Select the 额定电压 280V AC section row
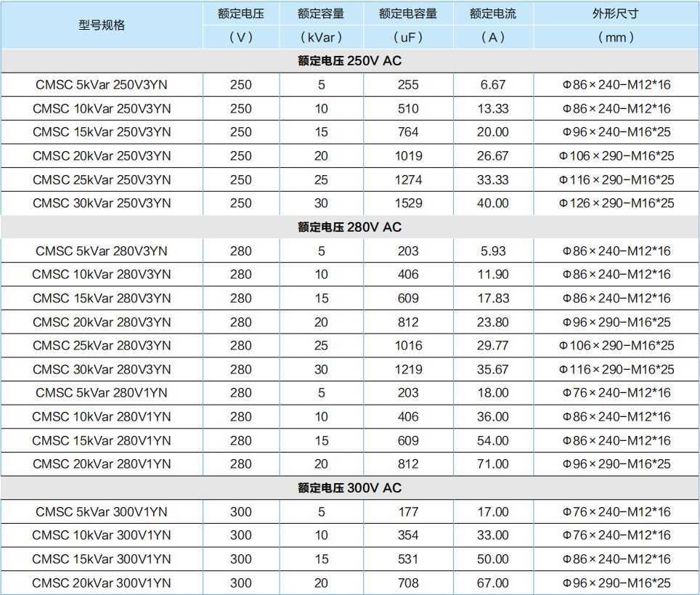 (350, 227)
